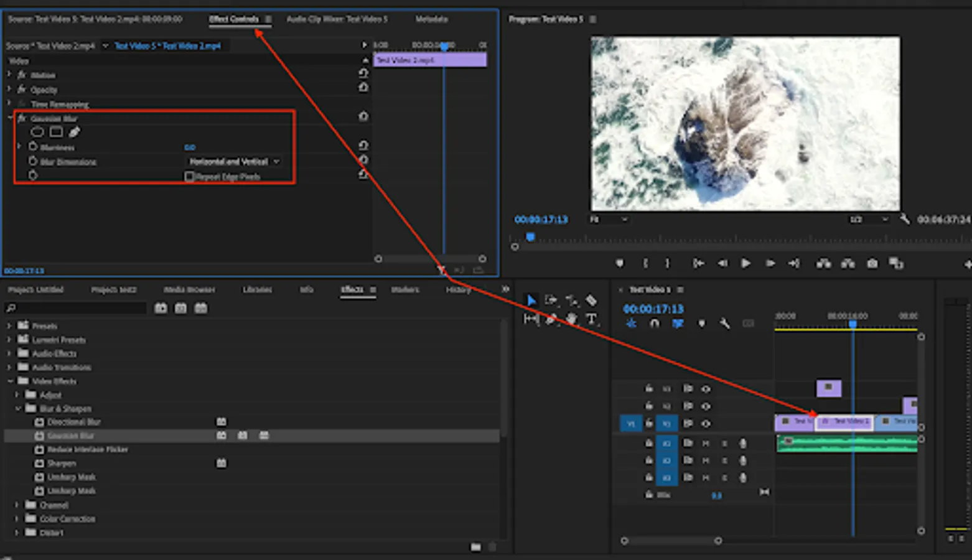
Task: Select Gaussian Blur in the Effects list
Action: (x=70, y=436)
